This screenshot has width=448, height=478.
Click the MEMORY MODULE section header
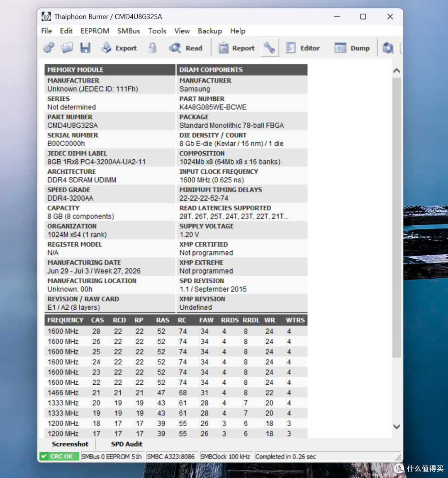point(110,70)
